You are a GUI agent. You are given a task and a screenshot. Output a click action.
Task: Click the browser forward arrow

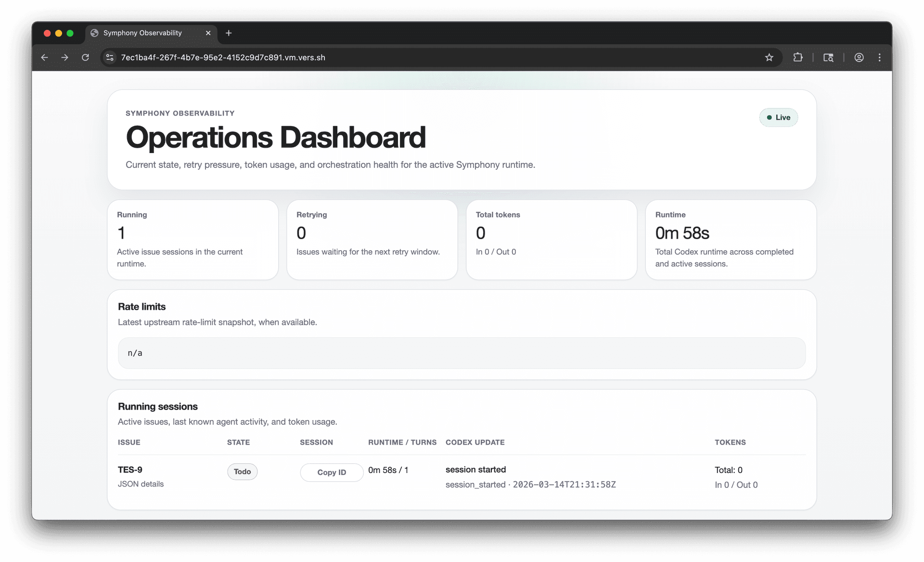pos(64,57)
